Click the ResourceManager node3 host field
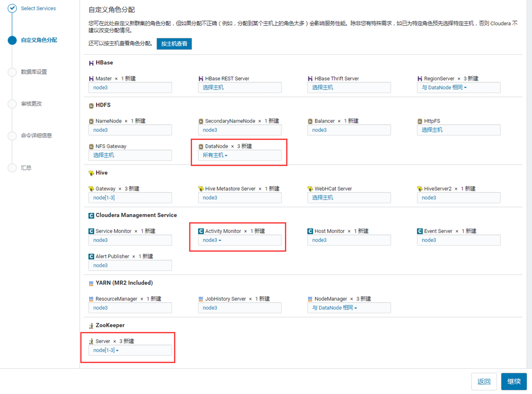This screenshot has height=394, width=532. point(130,308)
